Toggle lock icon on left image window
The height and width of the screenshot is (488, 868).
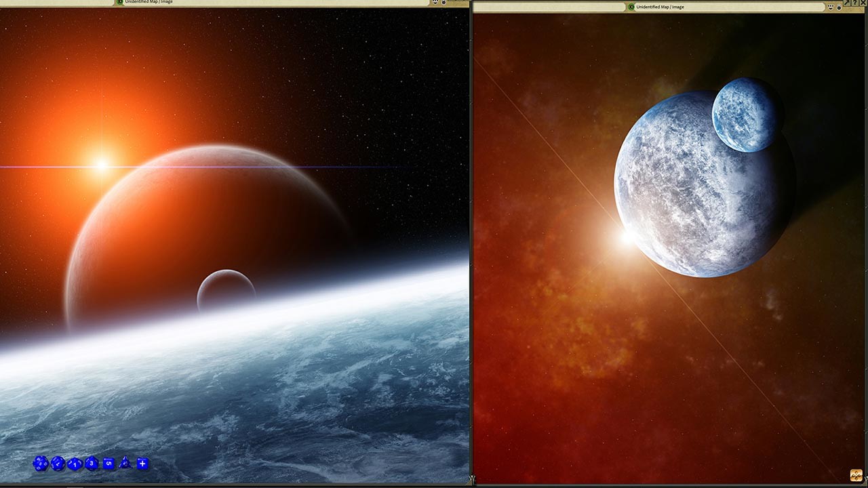point(443,2)
